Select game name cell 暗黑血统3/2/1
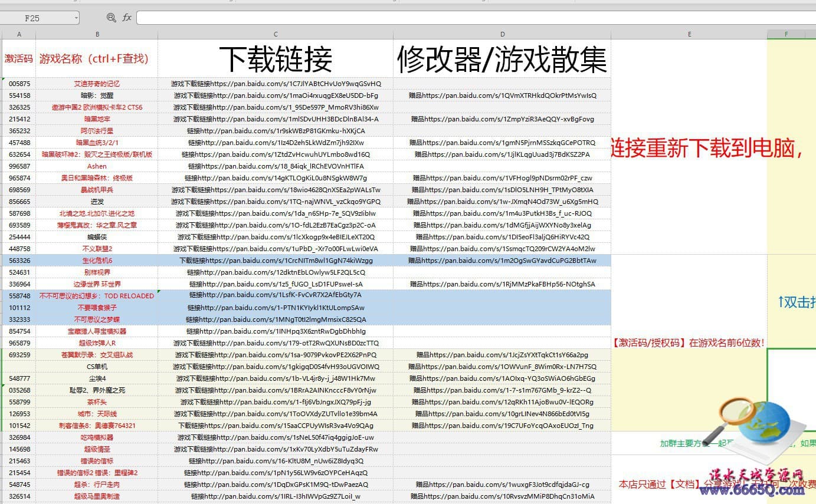 [x=97, y=143]
